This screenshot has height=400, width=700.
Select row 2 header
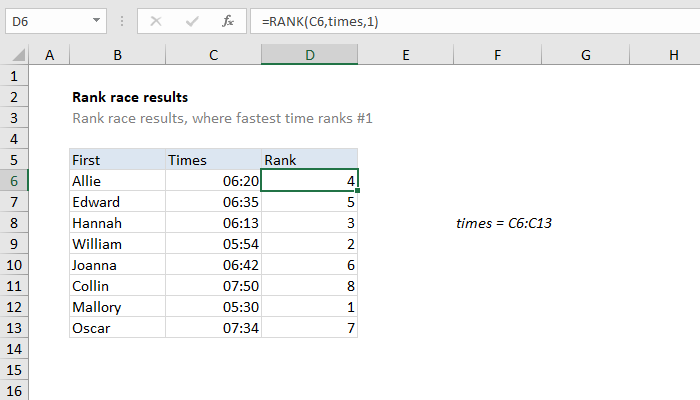[14, 97]
